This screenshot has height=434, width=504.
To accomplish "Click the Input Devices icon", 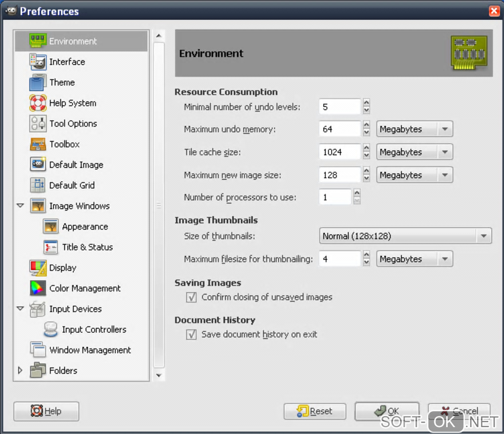I will point(38,309).
